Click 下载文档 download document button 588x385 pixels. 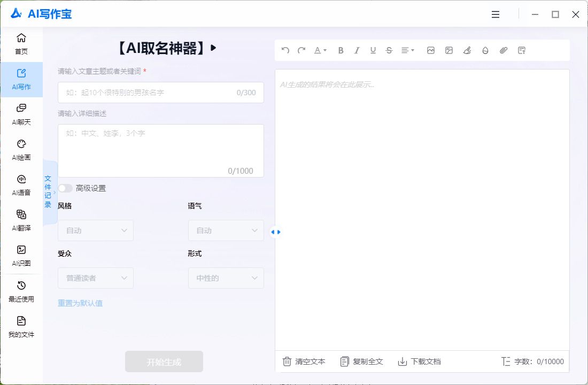[419, 361]
